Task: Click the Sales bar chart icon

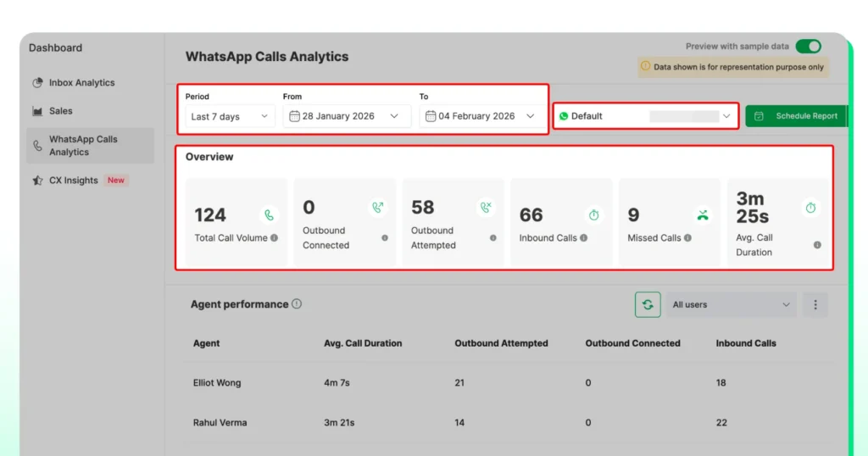Action: (37, 111)
